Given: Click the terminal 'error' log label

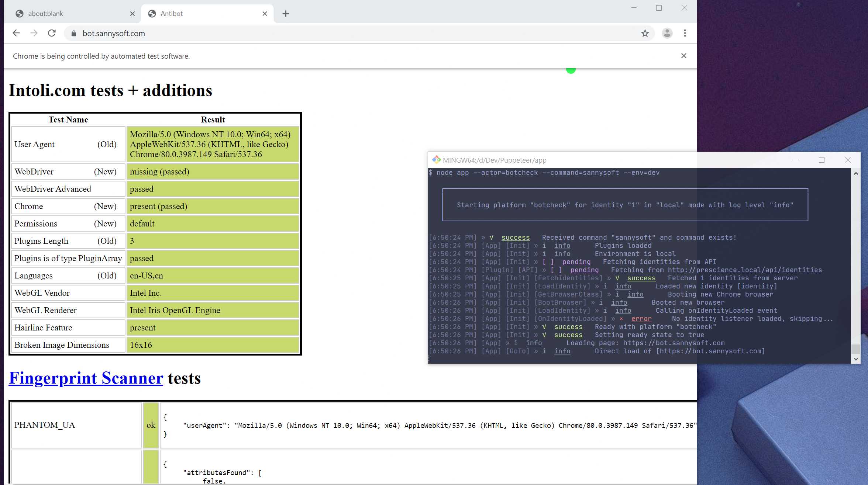Looking at the screenshot, I should (x=641, y=319).
